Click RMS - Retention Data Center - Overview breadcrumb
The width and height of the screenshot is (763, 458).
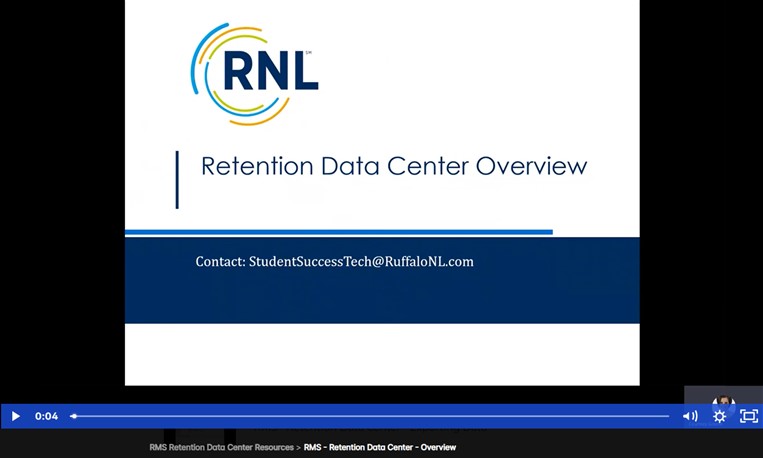point(380,447)
